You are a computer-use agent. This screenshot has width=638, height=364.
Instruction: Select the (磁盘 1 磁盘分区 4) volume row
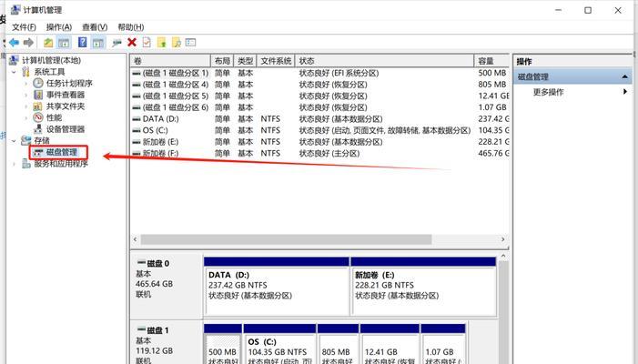tap(319, 85)
